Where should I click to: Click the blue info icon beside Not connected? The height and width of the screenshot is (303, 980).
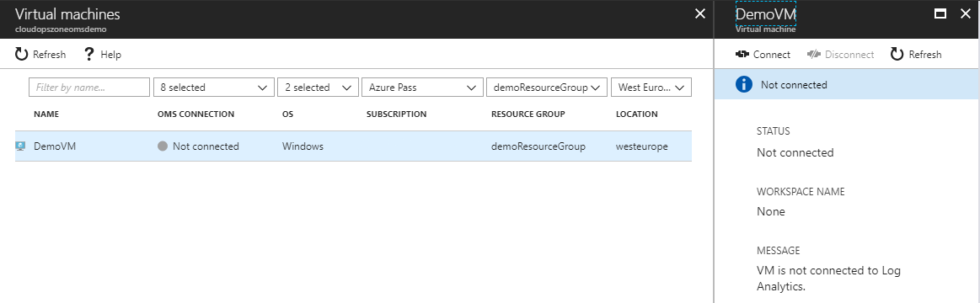click(x=744, y=85)
